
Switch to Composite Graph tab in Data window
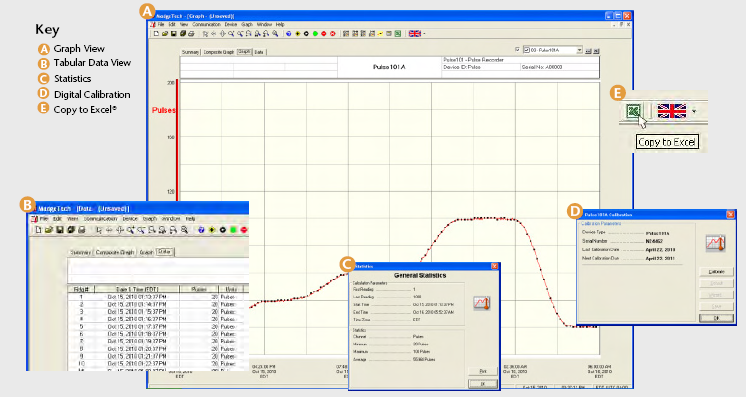pyautogui.click(x=116, y=252)
